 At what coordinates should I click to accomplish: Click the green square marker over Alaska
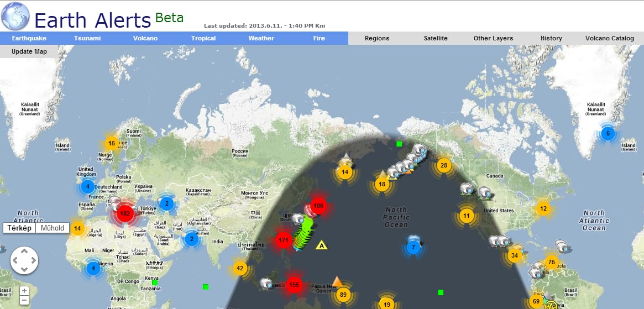399,144
